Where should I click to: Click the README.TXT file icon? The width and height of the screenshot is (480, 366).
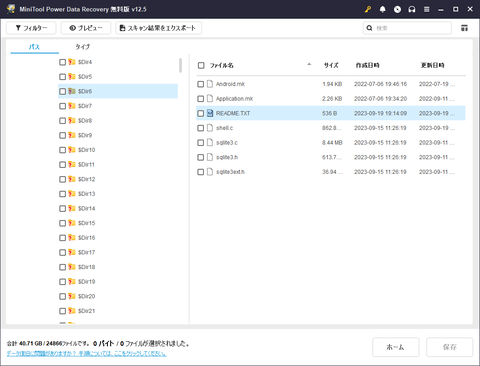click(210, 113)
